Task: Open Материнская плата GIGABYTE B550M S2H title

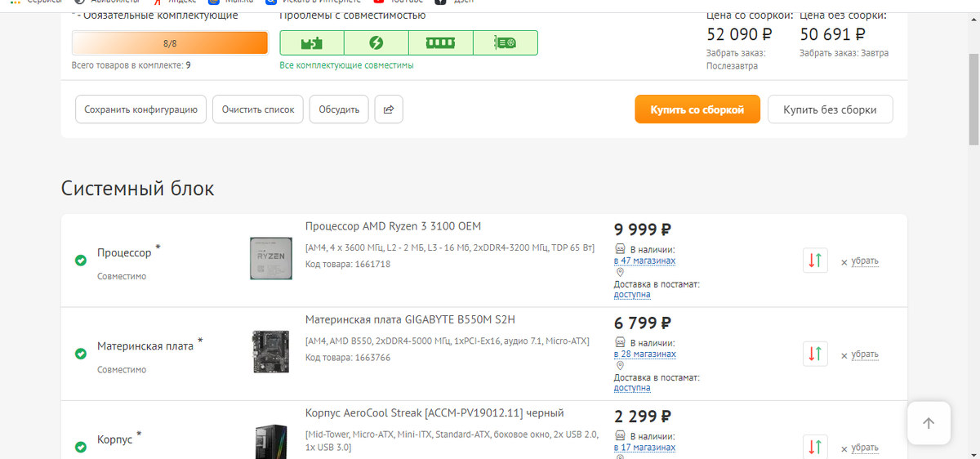Action: pos(410,319)
